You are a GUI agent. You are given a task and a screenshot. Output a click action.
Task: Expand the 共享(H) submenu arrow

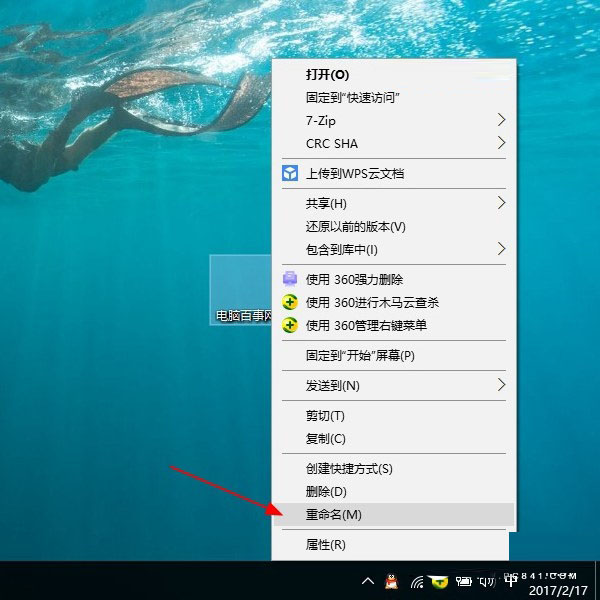(501, 202)
